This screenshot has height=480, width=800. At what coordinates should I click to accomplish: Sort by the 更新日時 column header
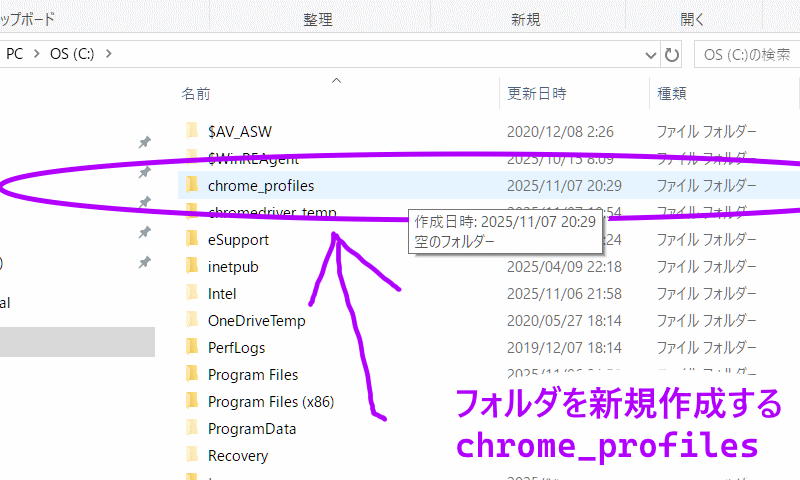point(537,94)
